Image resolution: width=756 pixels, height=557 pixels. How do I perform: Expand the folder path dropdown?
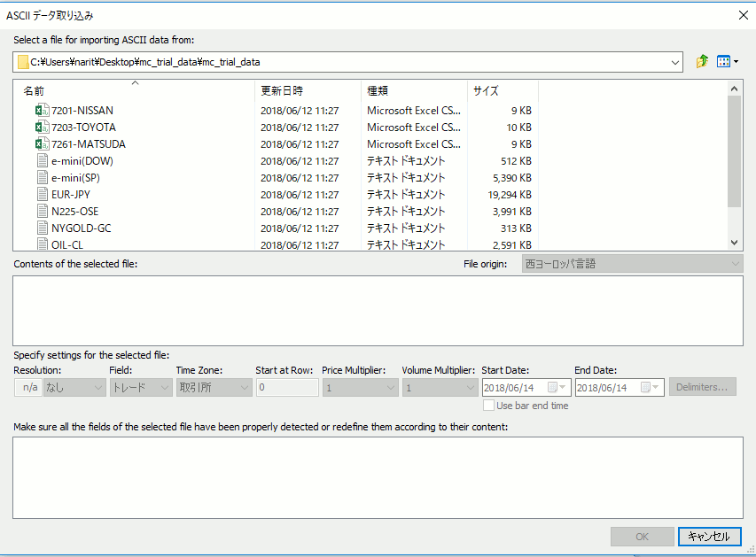tap(676, 62)
